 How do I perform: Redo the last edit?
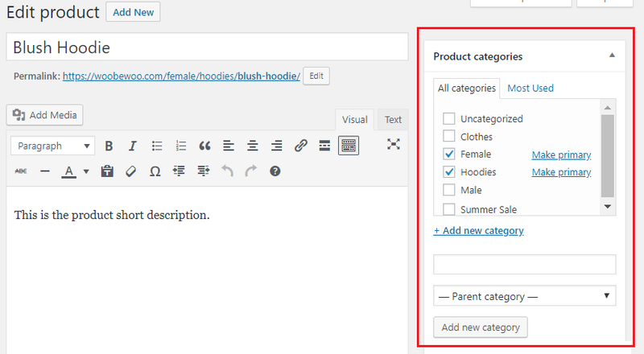coord(251,171)
